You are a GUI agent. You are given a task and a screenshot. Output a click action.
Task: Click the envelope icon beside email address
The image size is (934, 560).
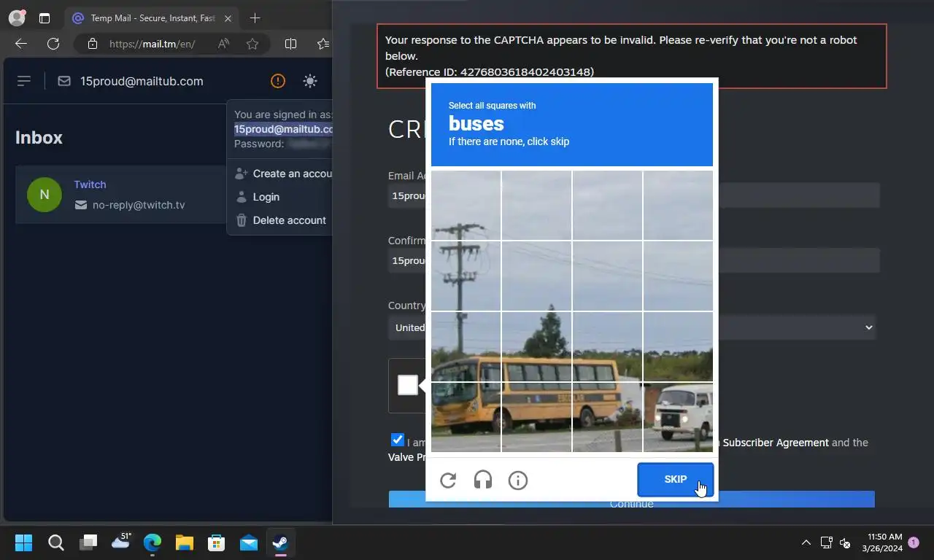64,81
